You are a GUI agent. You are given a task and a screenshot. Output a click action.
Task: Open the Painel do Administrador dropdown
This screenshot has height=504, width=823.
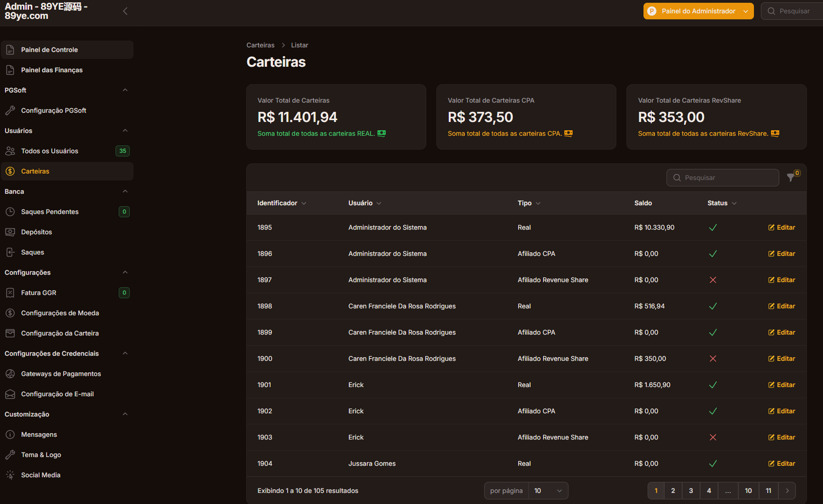(x=698, y=11)
